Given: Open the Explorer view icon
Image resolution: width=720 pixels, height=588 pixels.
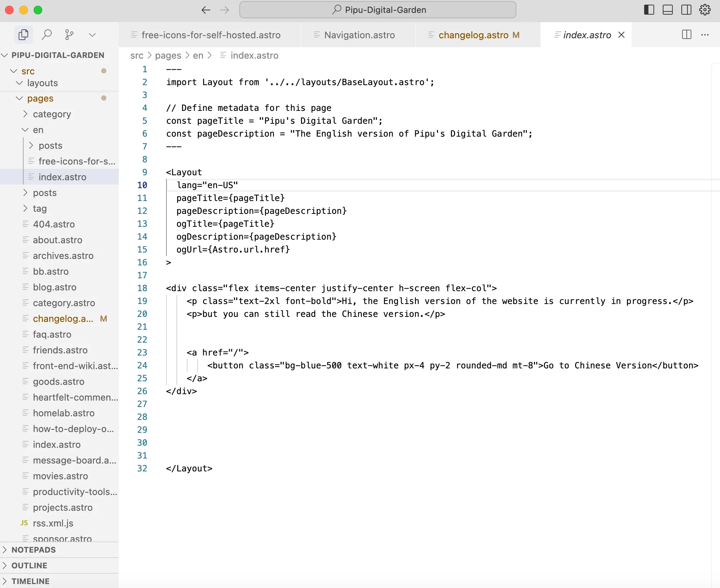Looking at the screenshot, I should click(x=24, y=35).
